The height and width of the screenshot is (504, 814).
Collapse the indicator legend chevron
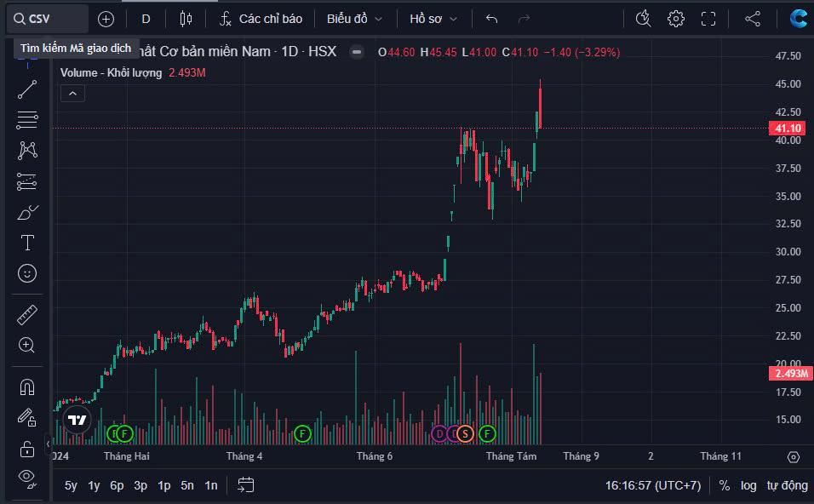point(72,93)
